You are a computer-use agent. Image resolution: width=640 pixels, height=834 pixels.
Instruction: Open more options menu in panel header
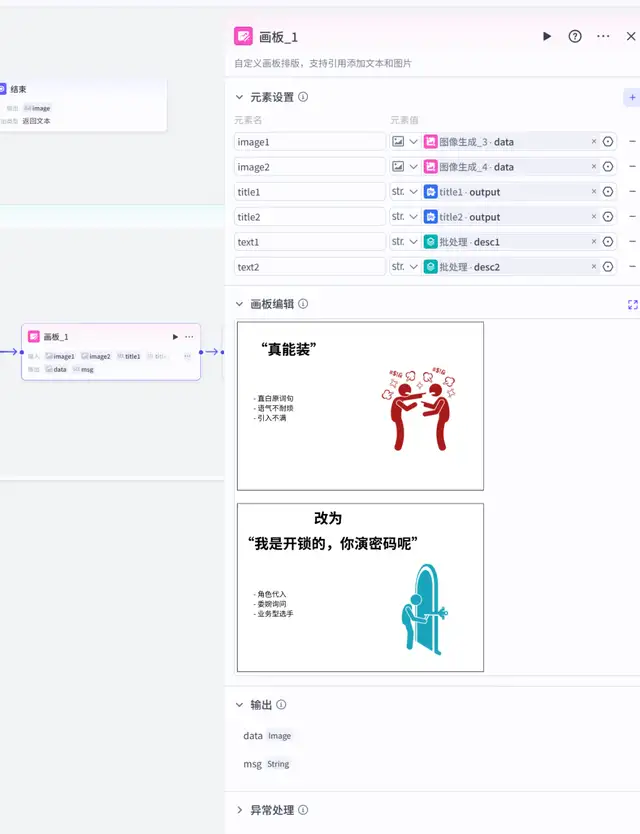[x=603, y=36]
